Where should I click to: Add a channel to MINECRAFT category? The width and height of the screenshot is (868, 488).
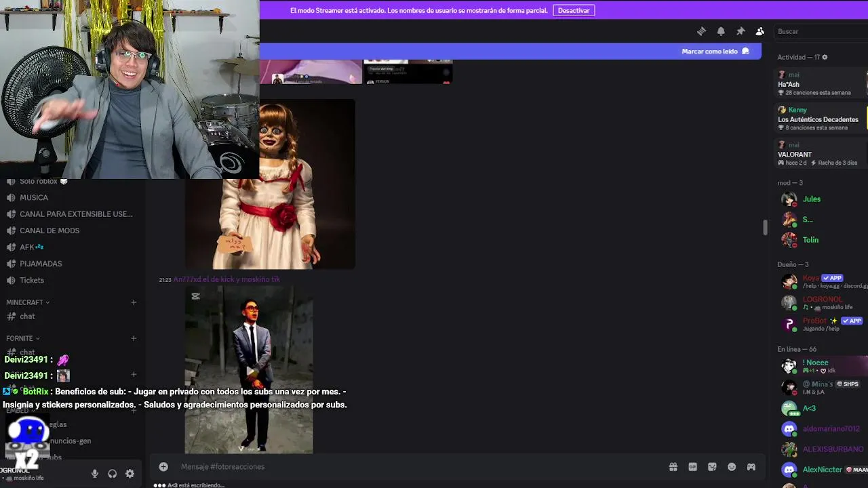pos(134,302)
